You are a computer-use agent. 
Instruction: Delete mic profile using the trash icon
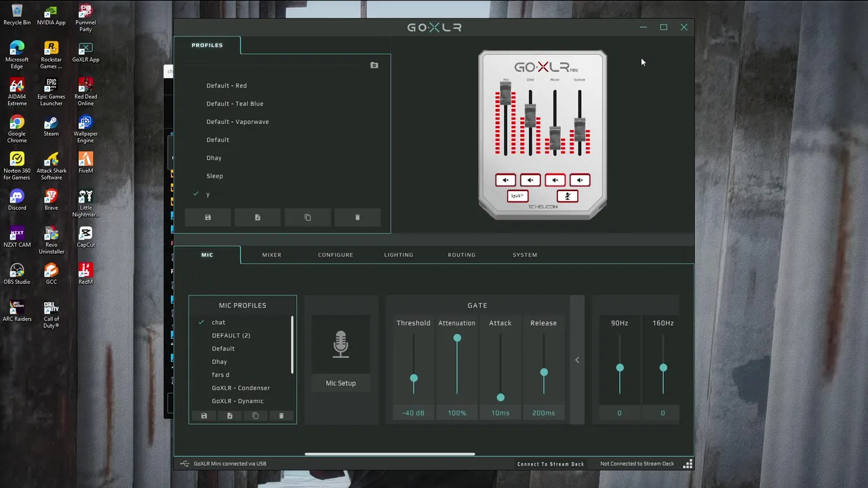click(281, 415)
